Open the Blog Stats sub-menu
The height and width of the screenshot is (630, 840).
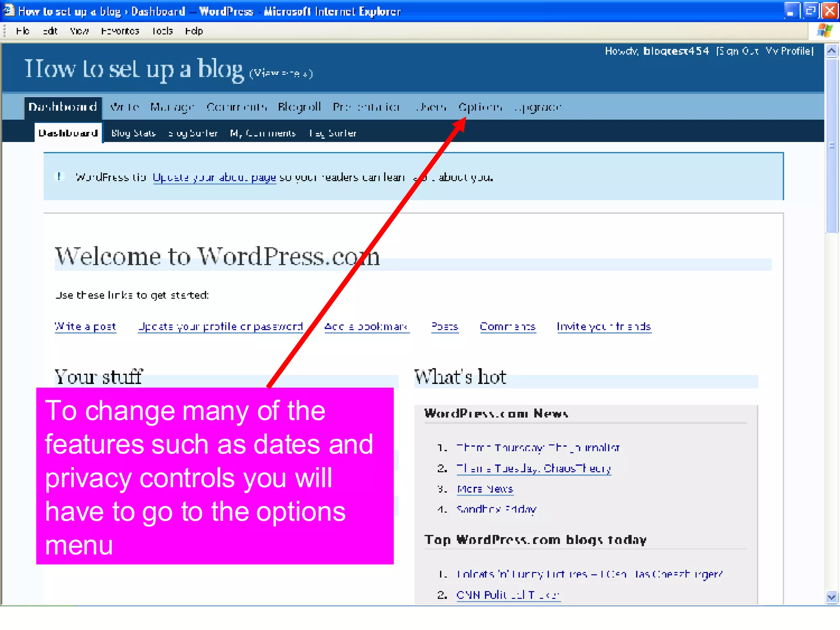point(133,133)
